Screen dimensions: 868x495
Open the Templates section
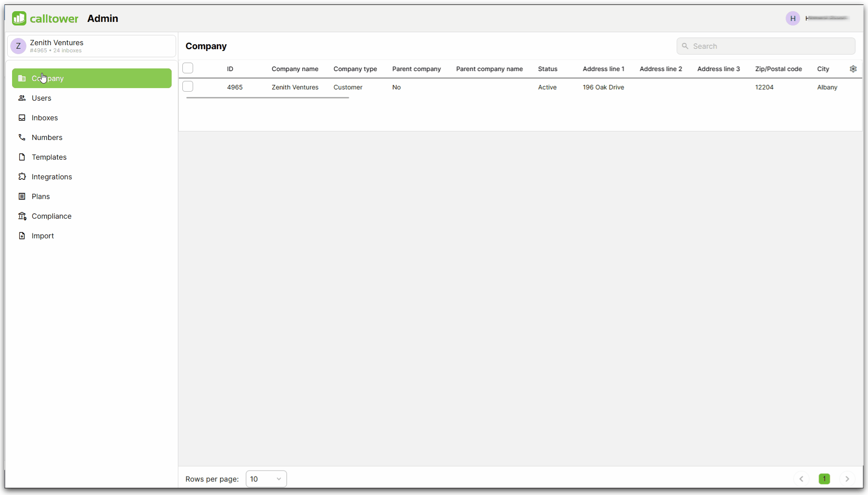point(49,157)
